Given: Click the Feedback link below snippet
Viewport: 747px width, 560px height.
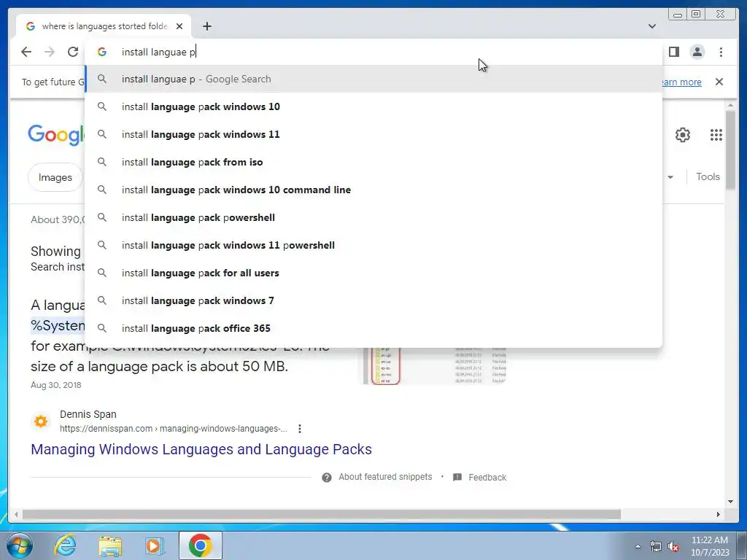Looking at the screenshot, I should coord(487,477).
